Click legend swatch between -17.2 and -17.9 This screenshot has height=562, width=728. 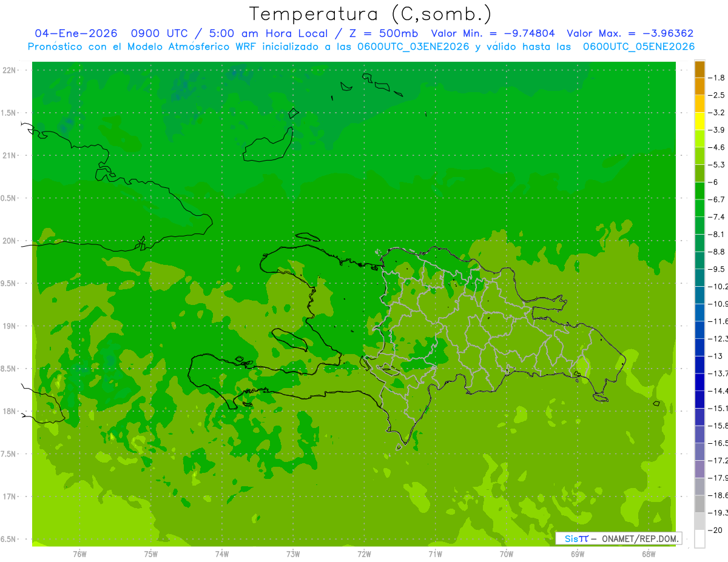(x=699, y=469)
